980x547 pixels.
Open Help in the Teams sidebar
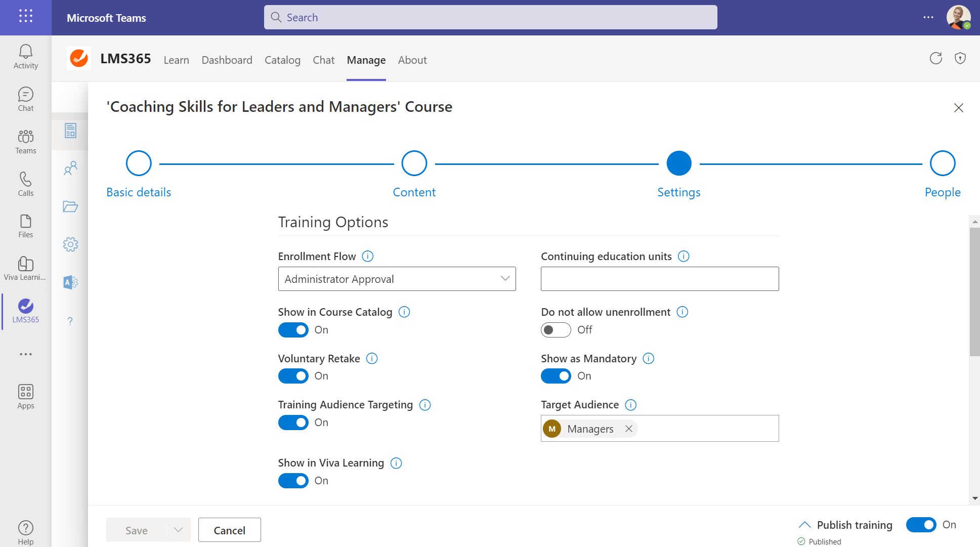pos(26,533)
